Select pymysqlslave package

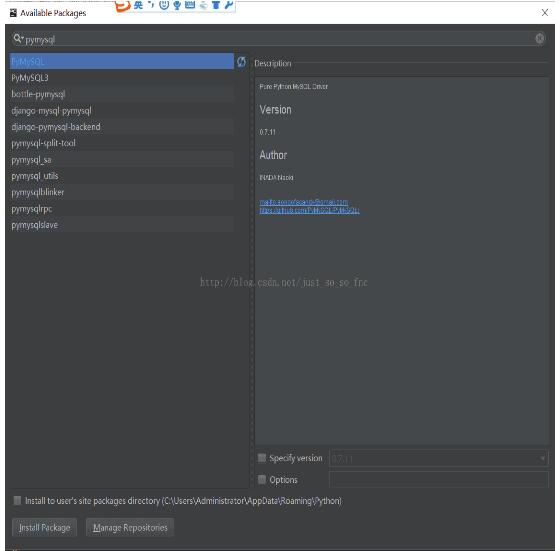pos(122,225)
